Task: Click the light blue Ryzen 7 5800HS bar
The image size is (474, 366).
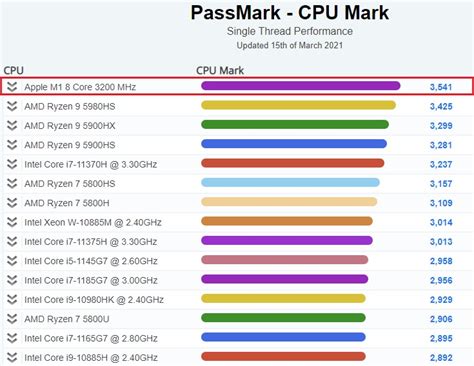Action: tap(290, 182)
